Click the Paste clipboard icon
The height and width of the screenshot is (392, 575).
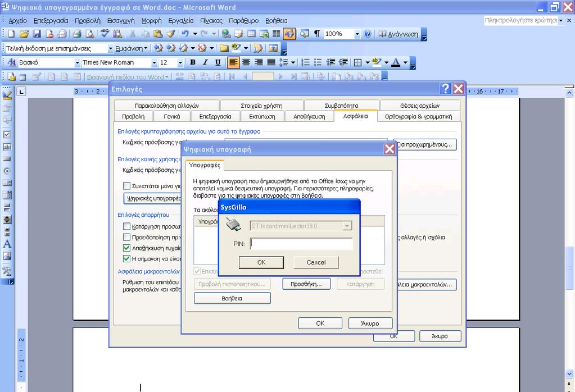pyautogui.click(x=158, y=34)
